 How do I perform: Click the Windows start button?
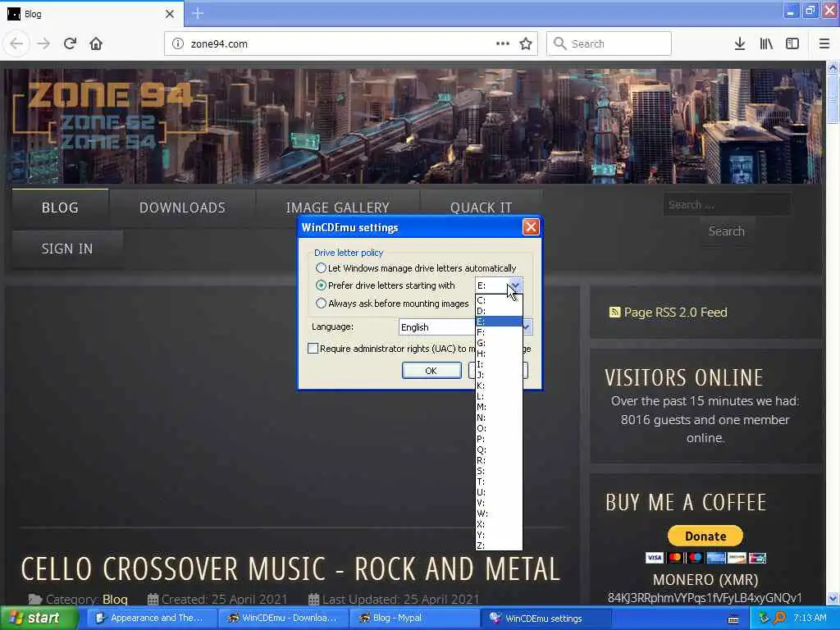(x=38, y=618)
